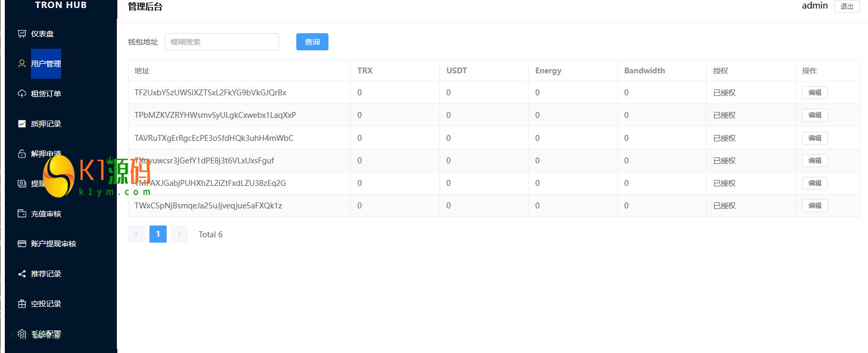Click the 退出 logout button
868x353 pixels.
click(847, 6)
